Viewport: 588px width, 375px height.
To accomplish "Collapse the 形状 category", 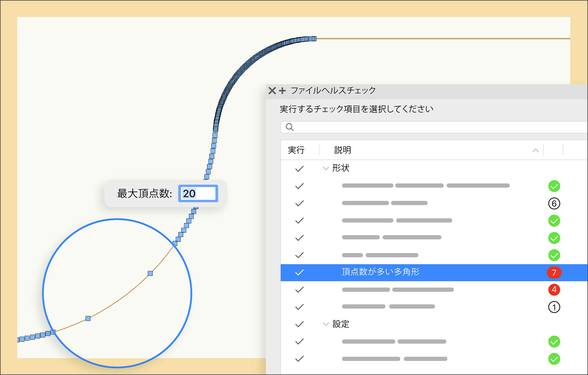I will pyautogui.click(x=326, y=168).
